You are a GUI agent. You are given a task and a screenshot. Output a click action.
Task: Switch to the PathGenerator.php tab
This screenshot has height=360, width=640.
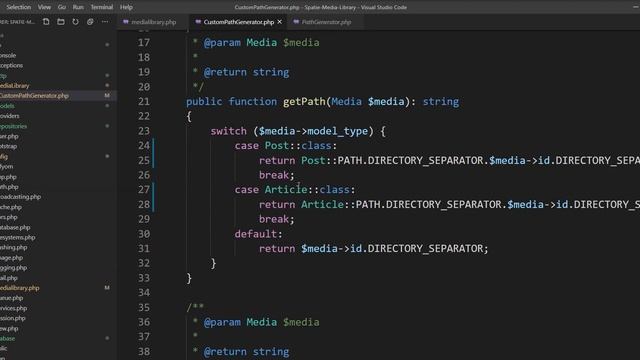[326, 22]
